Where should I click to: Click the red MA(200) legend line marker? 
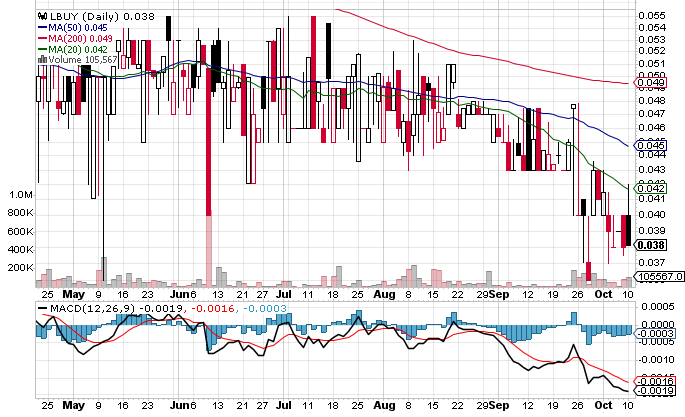(42, 38)
